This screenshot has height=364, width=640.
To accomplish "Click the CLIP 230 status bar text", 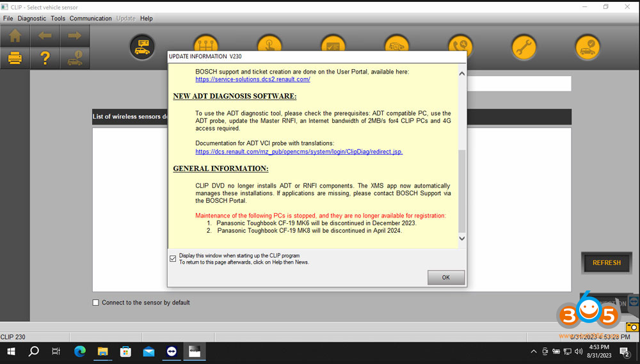I will click(x=13, y=337).
